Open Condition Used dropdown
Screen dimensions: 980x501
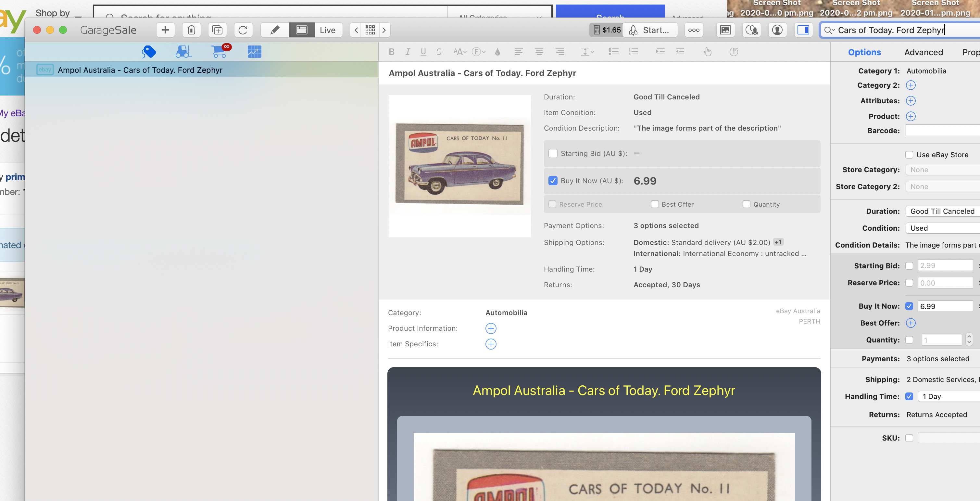(943, 228)
